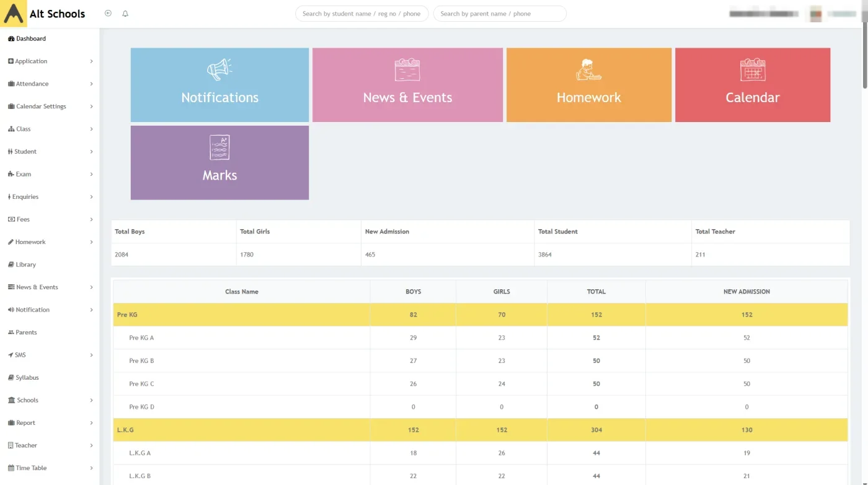
Task: Click the Pre KG A row name
Action: pyautogui.click(x=141, y=338)
